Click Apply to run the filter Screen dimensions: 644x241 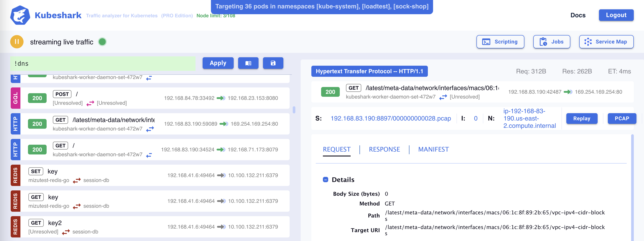[218, 63]
